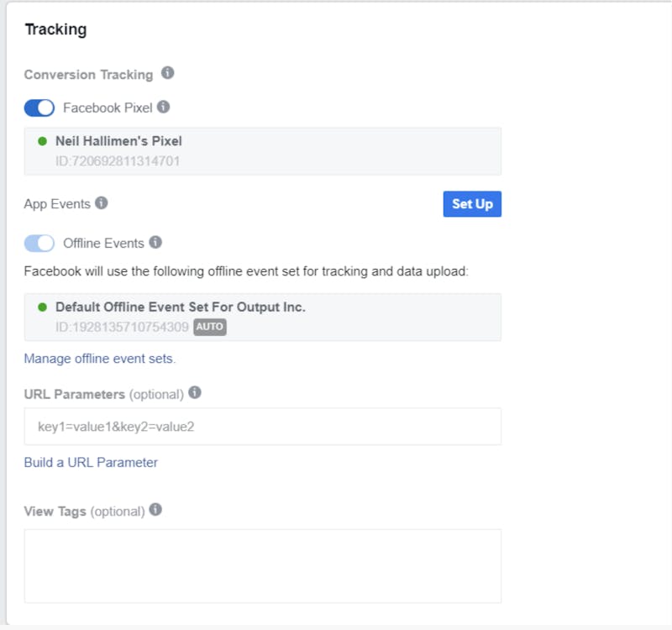Click pixel ID 720692811314701 text
The width and height of the screenshot is (672, 630).
point(118,161)
